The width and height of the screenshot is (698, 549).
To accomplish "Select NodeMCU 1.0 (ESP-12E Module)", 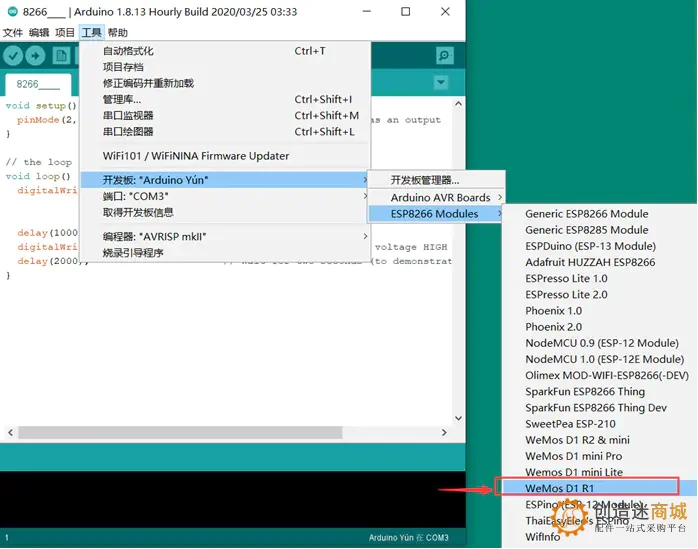I will (x=599, y=359).
